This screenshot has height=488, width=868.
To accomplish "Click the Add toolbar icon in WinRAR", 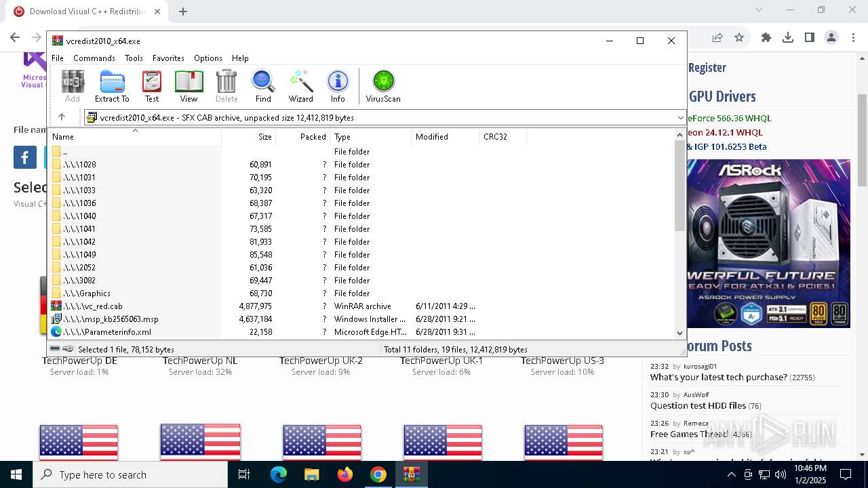I will point(73,86).
